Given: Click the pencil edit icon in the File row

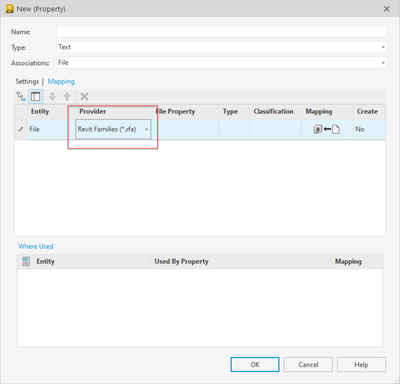Looking at the screenshot, I should 21,129.
